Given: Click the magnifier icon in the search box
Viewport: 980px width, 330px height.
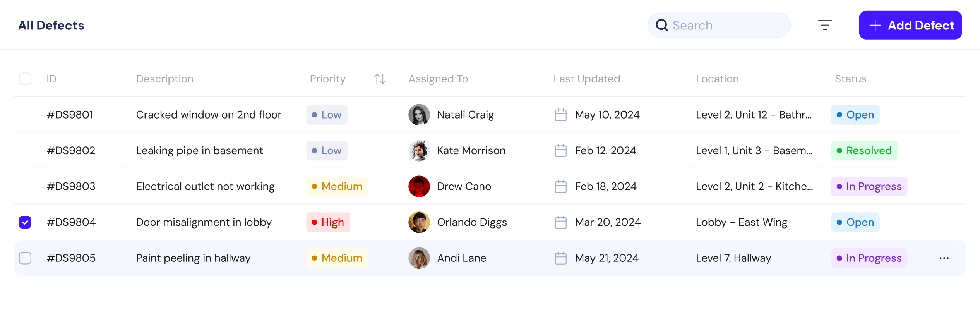Looking at the screenshot, I should click(662, 26).
